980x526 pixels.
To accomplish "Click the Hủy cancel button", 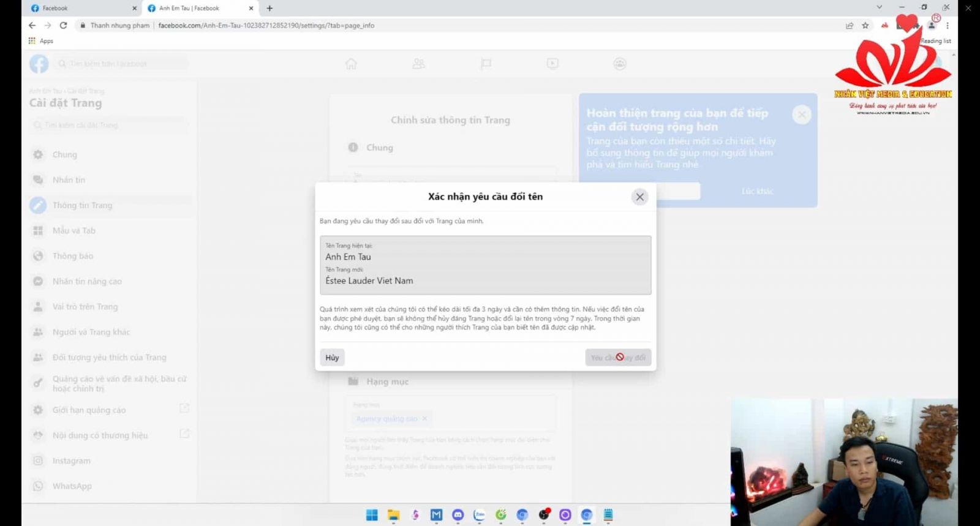I will coord(332,358).
